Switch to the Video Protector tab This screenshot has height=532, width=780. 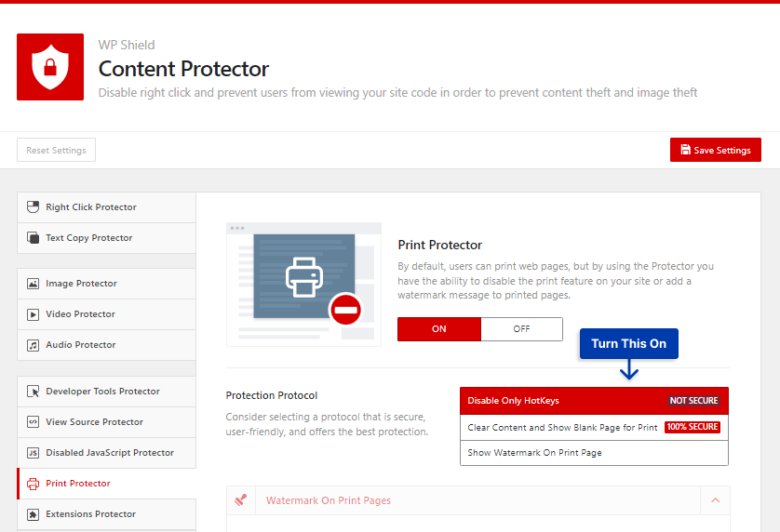point(106,314)
